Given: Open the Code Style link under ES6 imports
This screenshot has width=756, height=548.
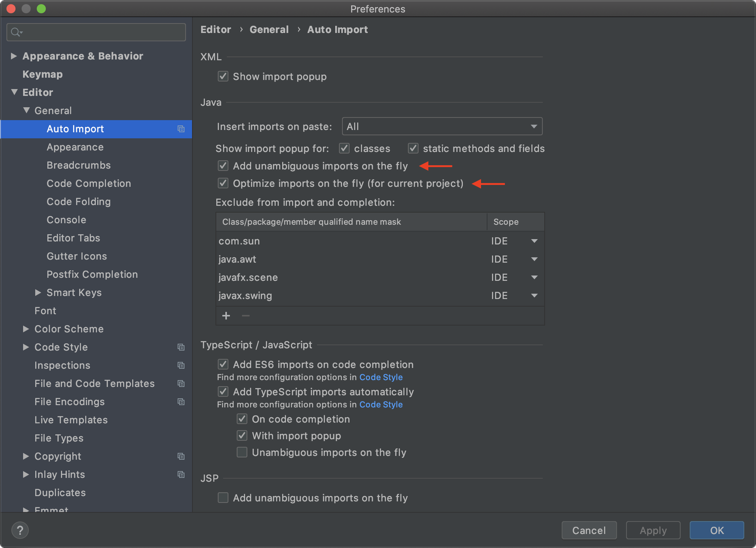Looking at the screenshot, I should 381,377.
